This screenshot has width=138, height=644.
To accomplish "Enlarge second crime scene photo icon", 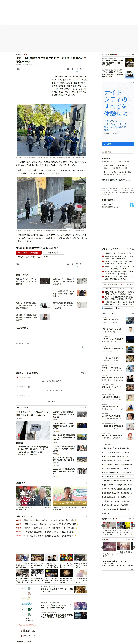I will [x=83, y=231].
